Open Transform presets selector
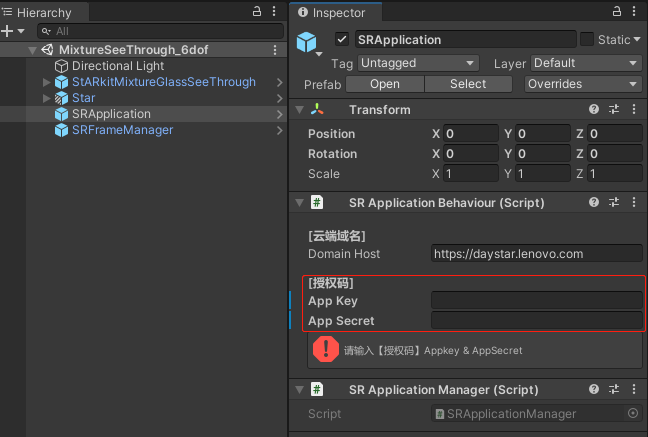Viewport: 648px width, 437px height. [x=614, y=109]
